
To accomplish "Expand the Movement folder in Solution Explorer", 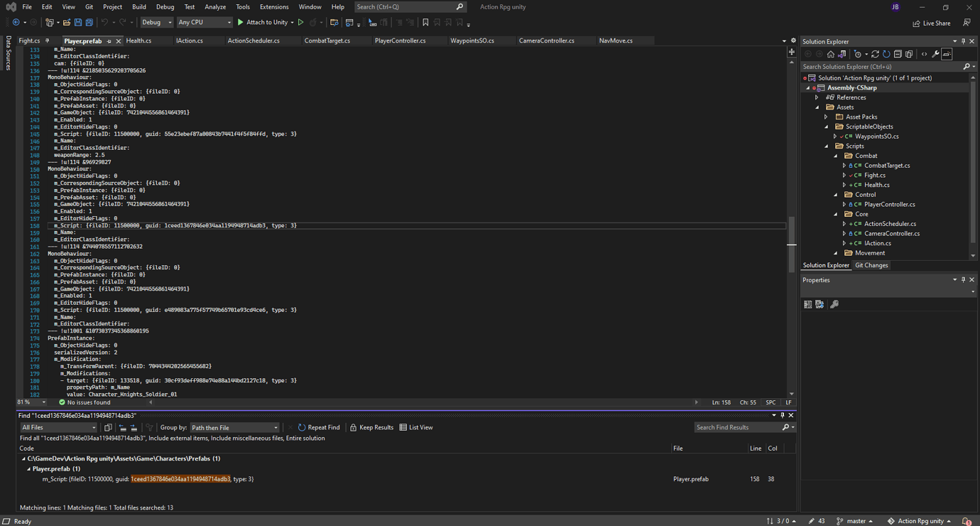I will click(835, 252).
